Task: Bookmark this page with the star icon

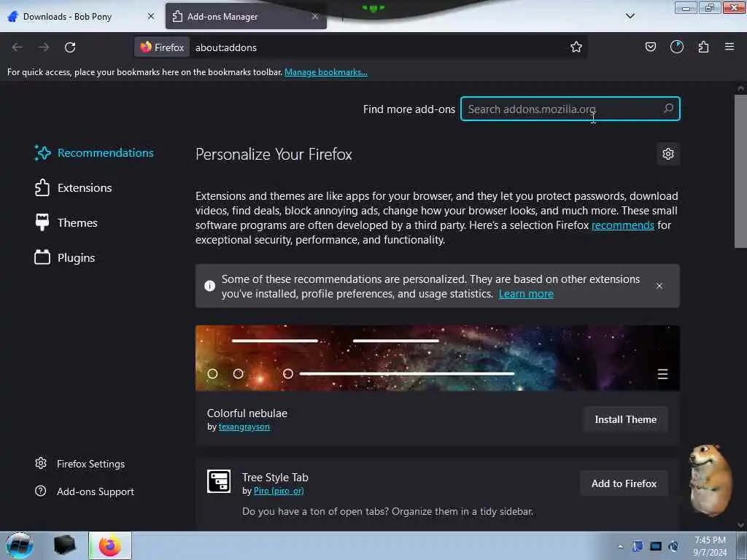Action: tap(576, 47)
